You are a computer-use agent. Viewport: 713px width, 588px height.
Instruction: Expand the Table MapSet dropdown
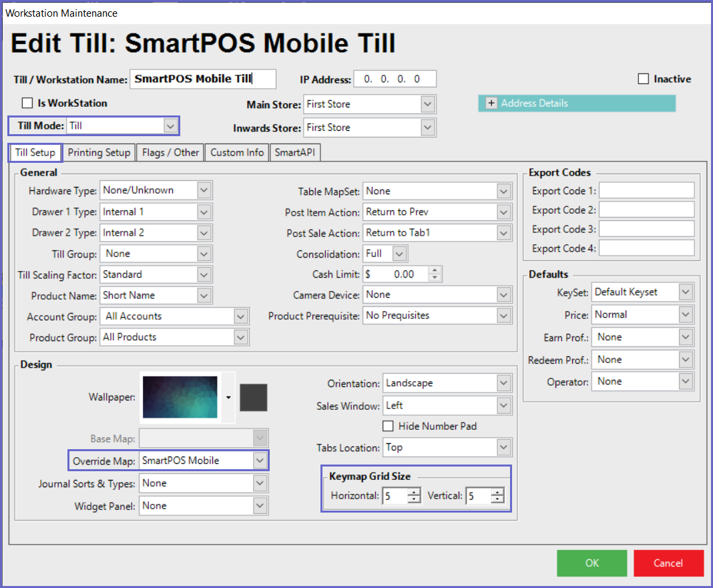pyautogui.click(x=503, y=191)
